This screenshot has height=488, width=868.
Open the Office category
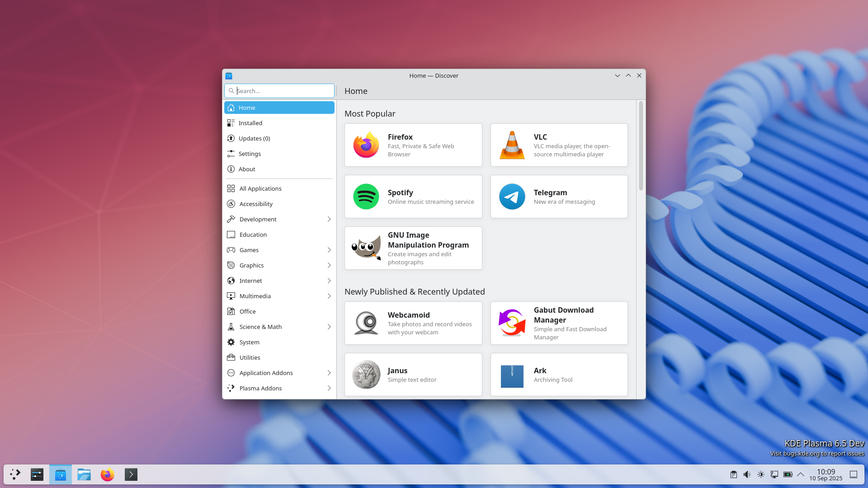pos(279,311)
